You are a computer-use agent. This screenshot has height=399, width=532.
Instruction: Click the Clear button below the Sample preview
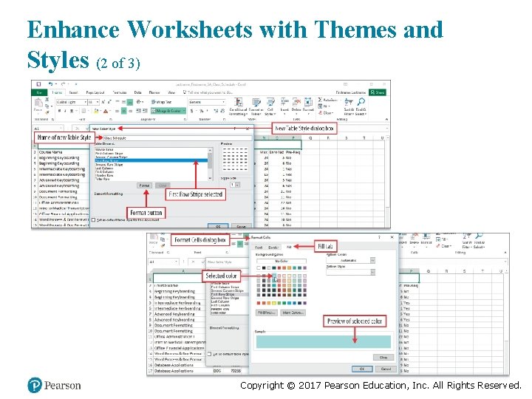[x=383, y=358]
